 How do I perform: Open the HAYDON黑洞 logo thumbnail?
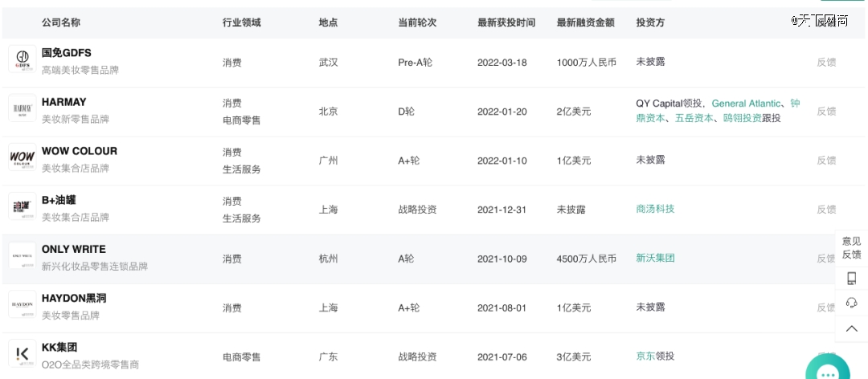(x=23, y=304)
